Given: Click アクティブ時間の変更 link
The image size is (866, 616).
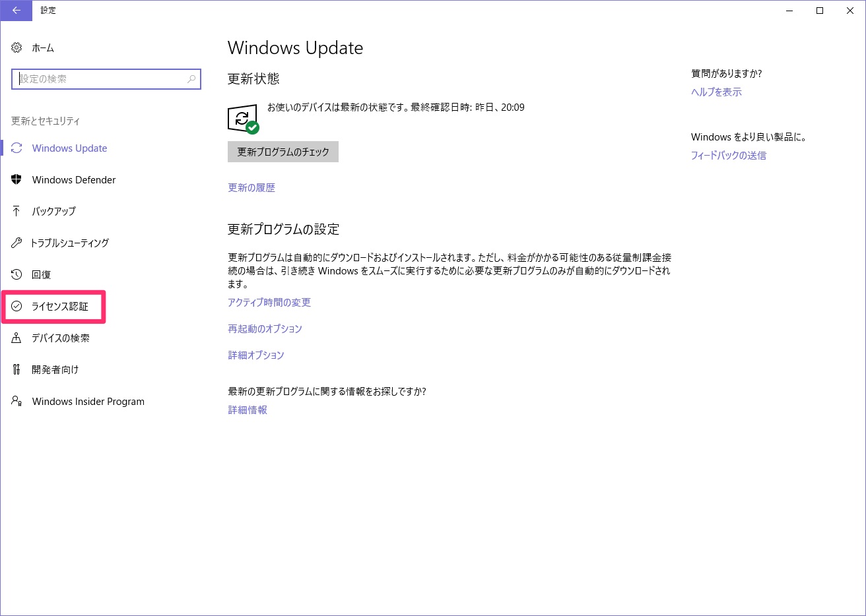Looking at the screenshot, I should coord(269,303).
